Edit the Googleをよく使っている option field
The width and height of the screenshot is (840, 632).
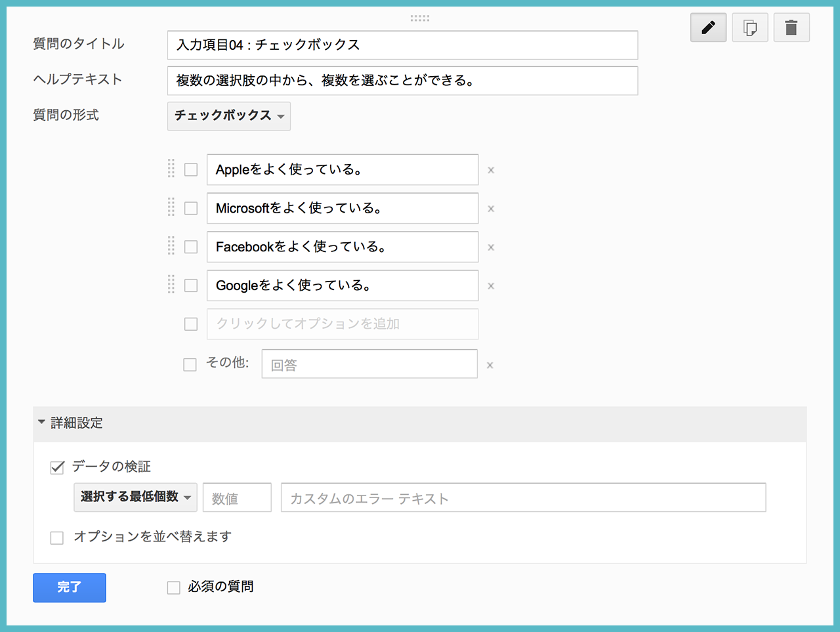[343, 285]
